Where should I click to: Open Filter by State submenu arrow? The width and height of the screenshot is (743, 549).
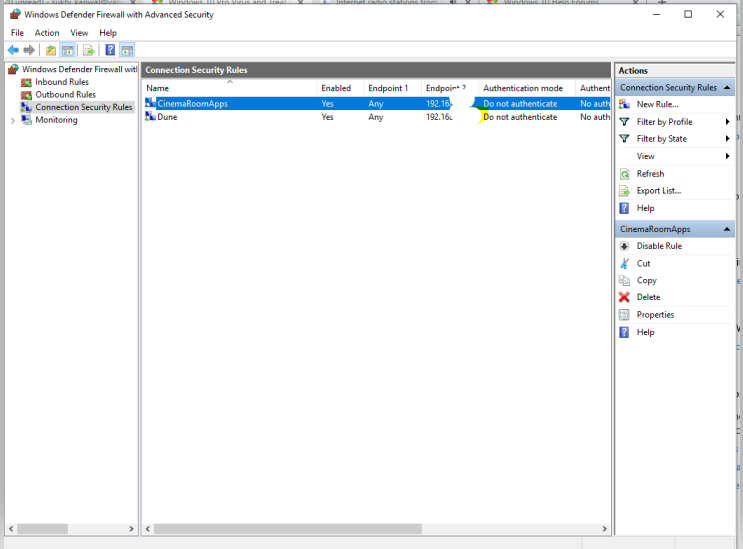(x=727, y=139)
